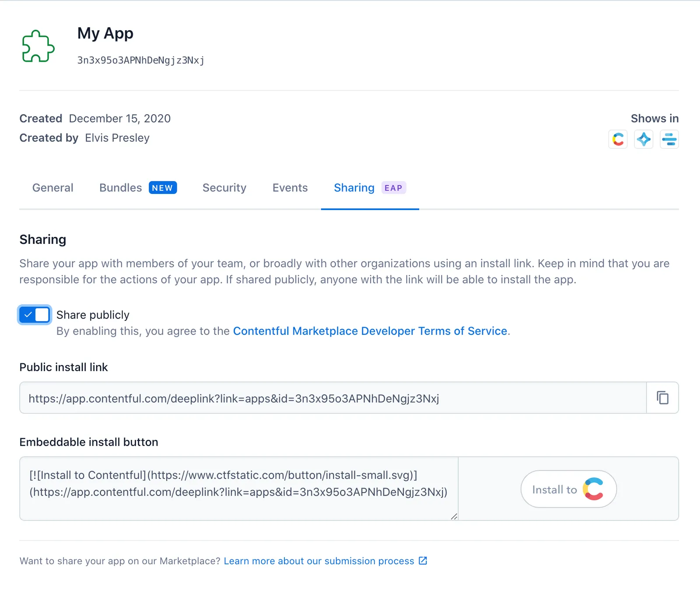Click the Shows in label
The width and height of the screenshot is (700, 594).
(654, 119)
